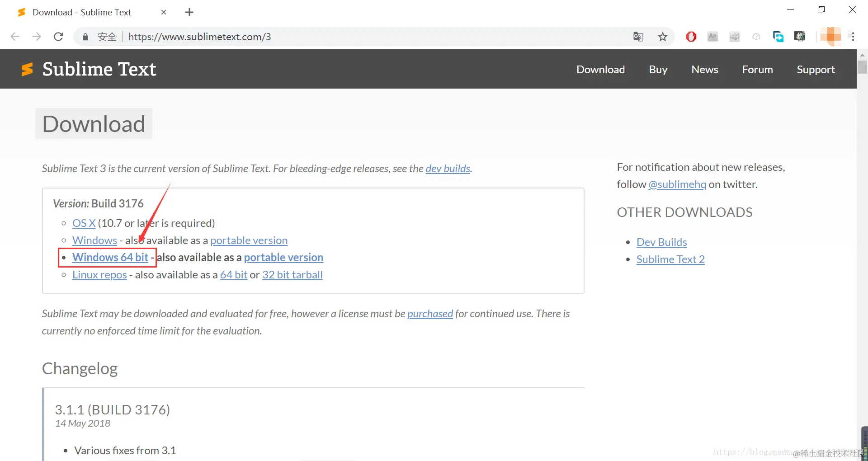Click the Sublime Text logo icon

[27, 69]
